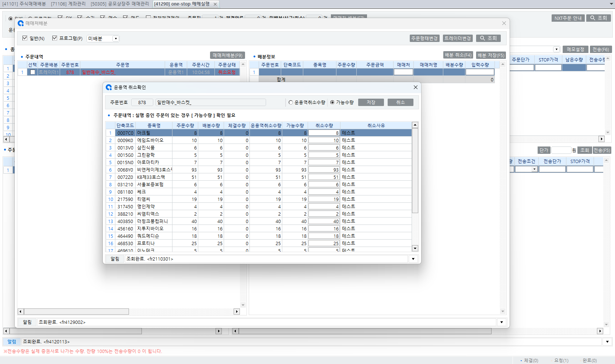Click the 트레이더변경 button
Viewport: 615px width, 364px height.
pyautogui.click(x=458, y=38)
